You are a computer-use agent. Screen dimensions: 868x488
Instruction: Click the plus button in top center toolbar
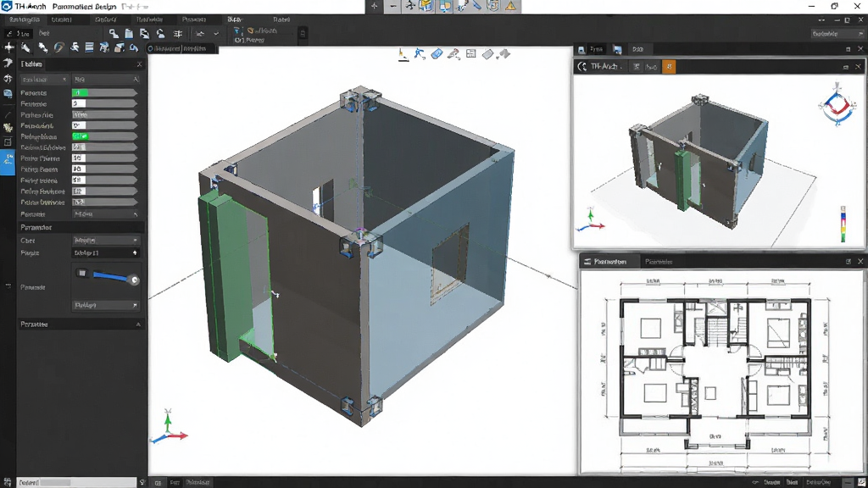[374, 6]
